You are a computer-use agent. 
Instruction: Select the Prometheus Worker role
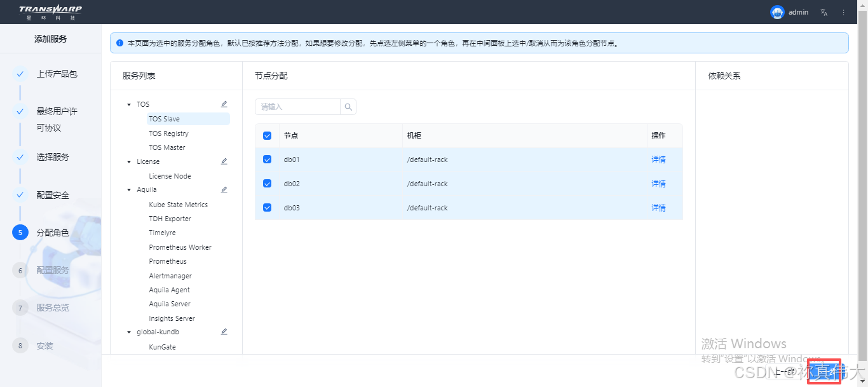(x=180, y=247)
